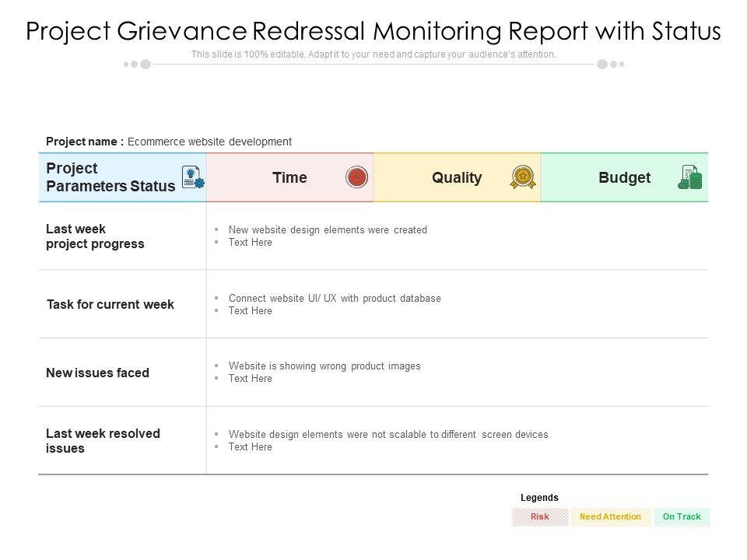Click the red Risk legend swatch
747x560 pixels.
(x=540, y=516)
